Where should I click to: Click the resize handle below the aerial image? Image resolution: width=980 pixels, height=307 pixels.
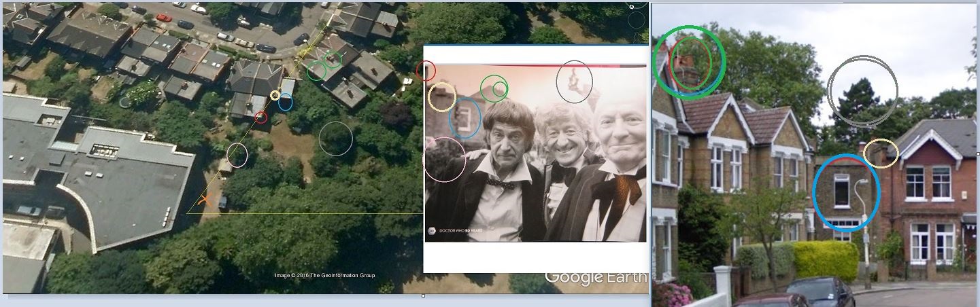pyautogui.click(x=423, y=296)
